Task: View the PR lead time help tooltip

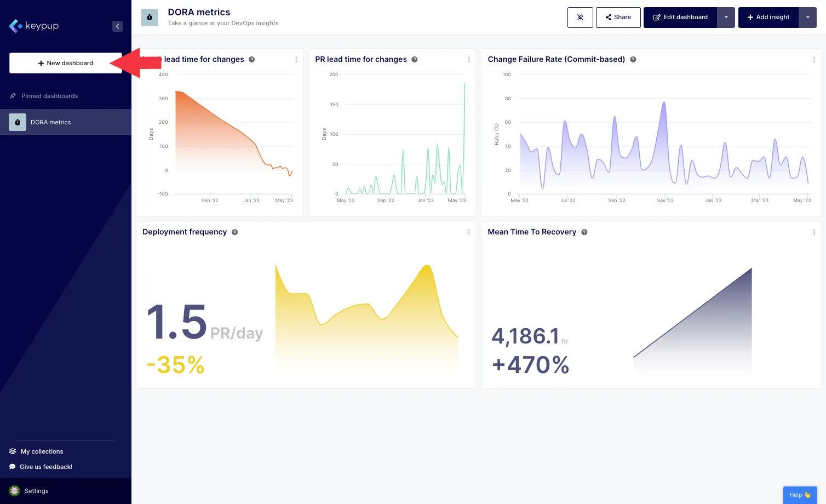Action: click(x=415, y=59)
